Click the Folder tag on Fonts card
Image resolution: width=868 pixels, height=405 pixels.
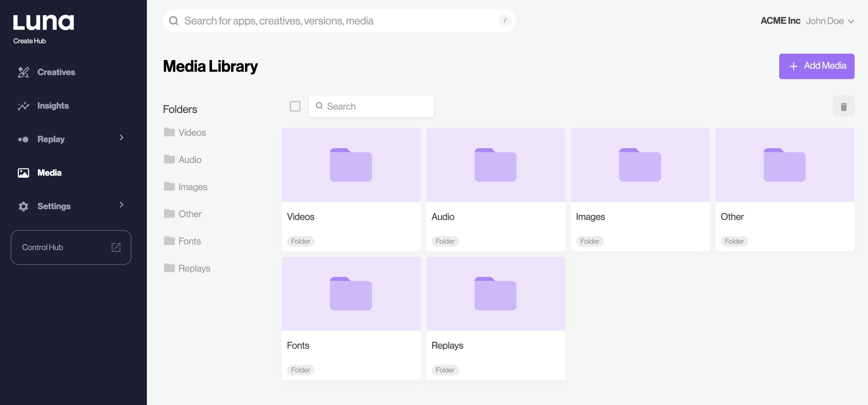point(301,370)
